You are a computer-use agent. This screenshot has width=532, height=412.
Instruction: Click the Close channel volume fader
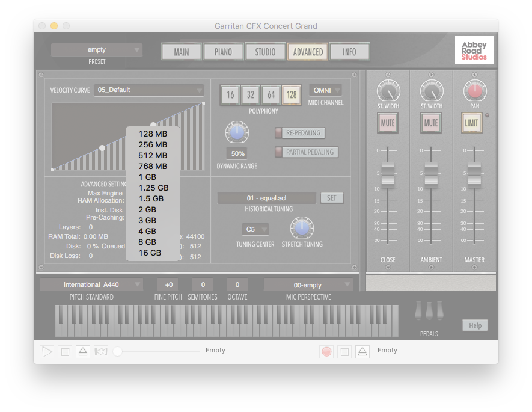click(x=388, y=174)
